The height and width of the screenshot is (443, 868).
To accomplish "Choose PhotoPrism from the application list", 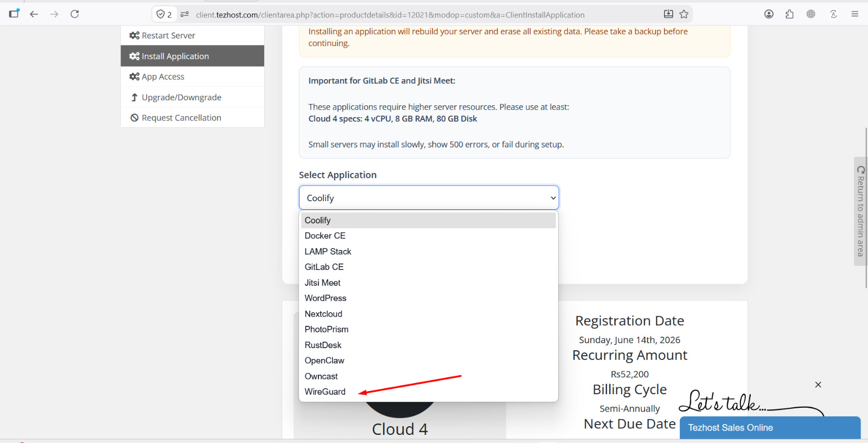I will point(429,329).
